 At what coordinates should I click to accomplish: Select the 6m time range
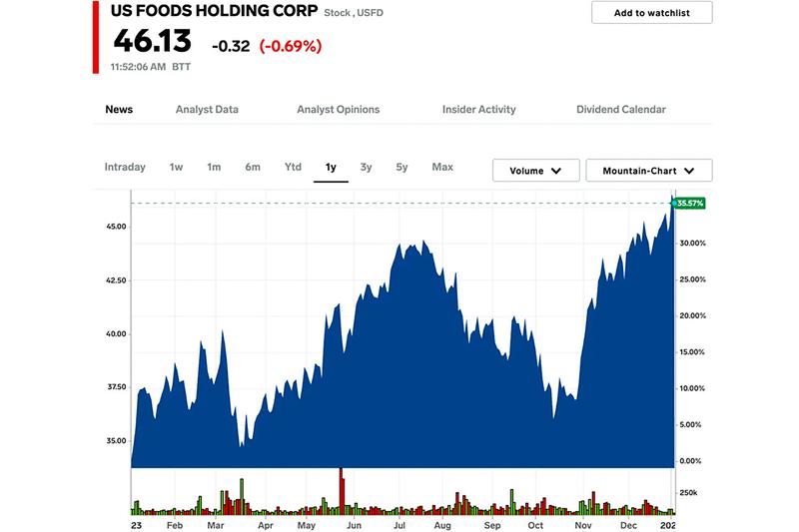coord(253,167)
